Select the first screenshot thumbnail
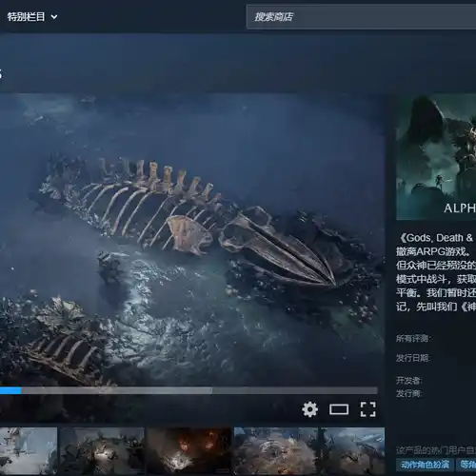Viewport: 476px width, 476px height. point(29,450)
